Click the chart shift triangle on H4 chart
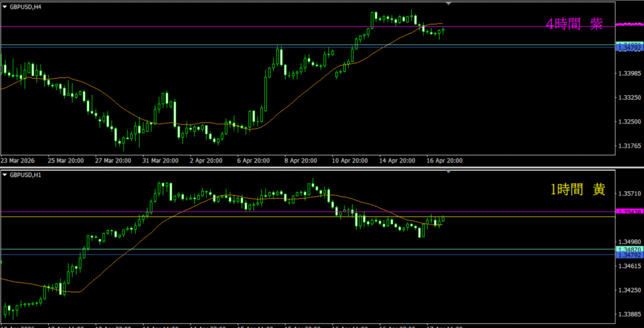Image resolution: width=644 pixels, height=328 pixels. pos(448,4)
